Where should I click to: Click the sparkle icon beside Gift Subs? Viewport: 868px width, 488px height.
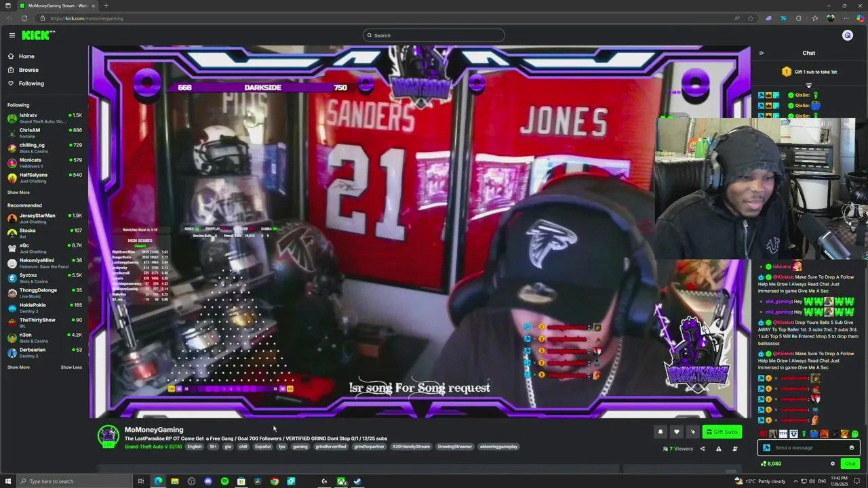[x=692, y=432]
